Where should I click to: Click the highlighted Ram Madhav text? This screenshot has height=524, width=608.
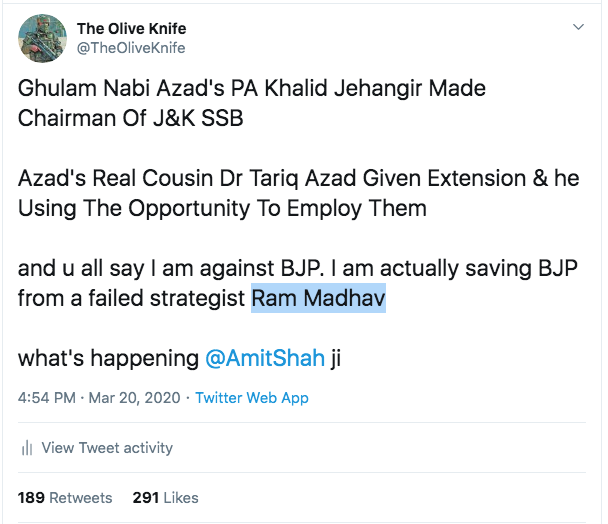coord(318,298)
